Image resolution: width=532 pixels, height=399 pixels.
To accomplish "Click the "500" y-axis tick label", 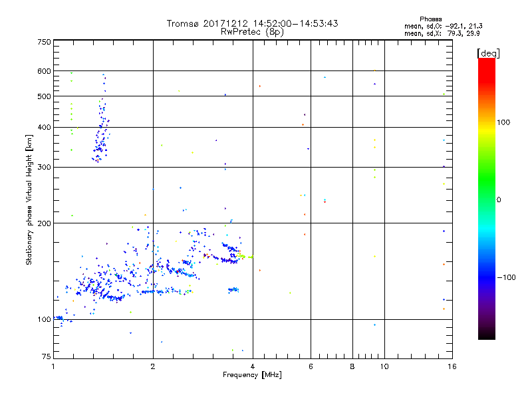I will [x=44, y=96].
